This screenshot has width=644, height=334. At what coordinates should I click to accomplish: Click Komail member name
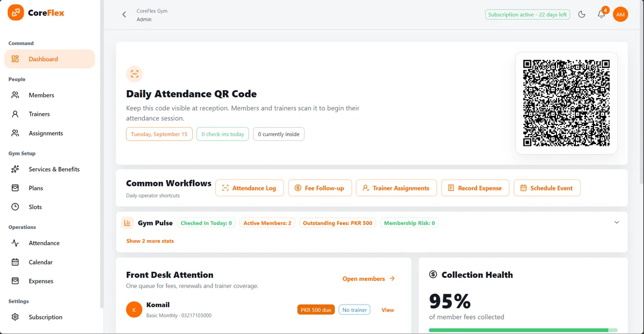tap(158, 305)
